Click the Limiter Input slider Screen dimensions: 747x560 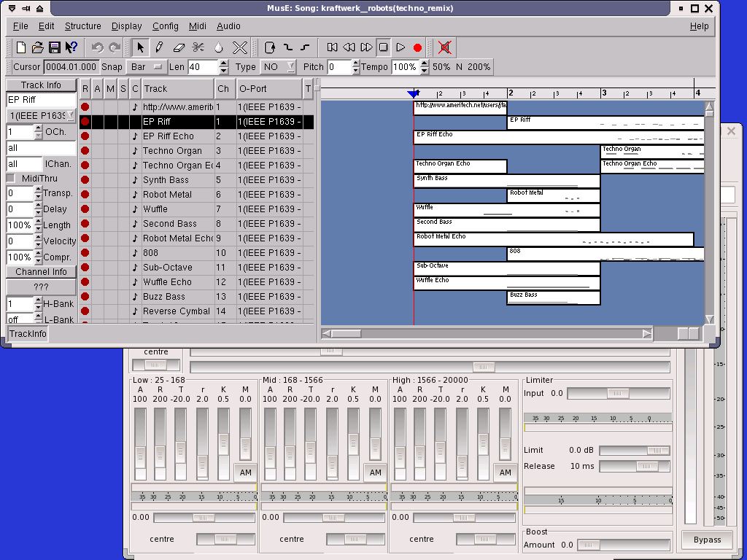click(x=618, y=394)
